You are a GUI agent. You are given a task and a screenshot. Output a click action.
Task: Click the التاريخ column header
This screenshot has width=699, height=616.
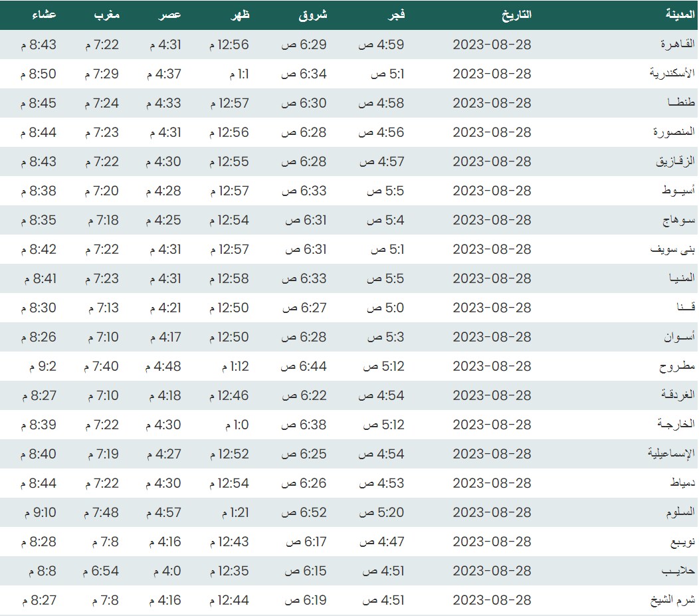point(517,14)
